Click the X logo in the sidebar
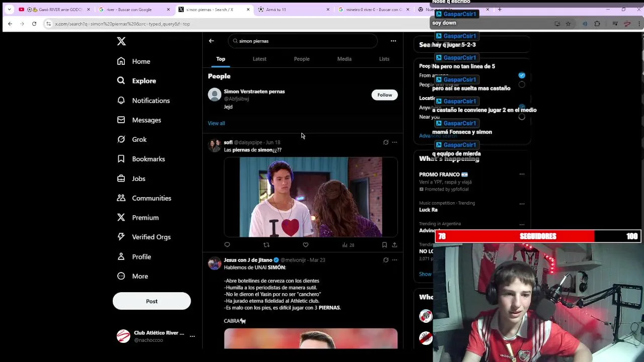The height and width of the screenshot is (362, 644). point(121,41)
